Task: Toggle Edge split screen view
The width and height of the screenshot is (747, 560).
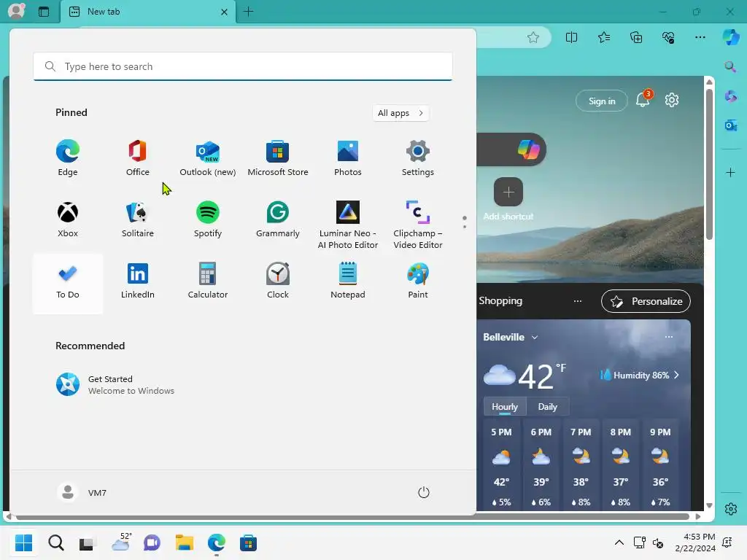Action: click(571, 37)
